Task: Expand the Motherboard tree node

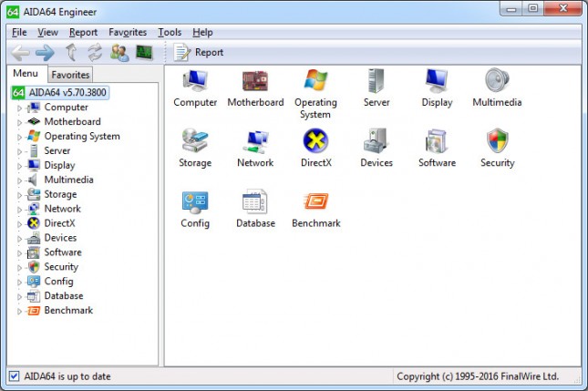Action: [19, 122]
